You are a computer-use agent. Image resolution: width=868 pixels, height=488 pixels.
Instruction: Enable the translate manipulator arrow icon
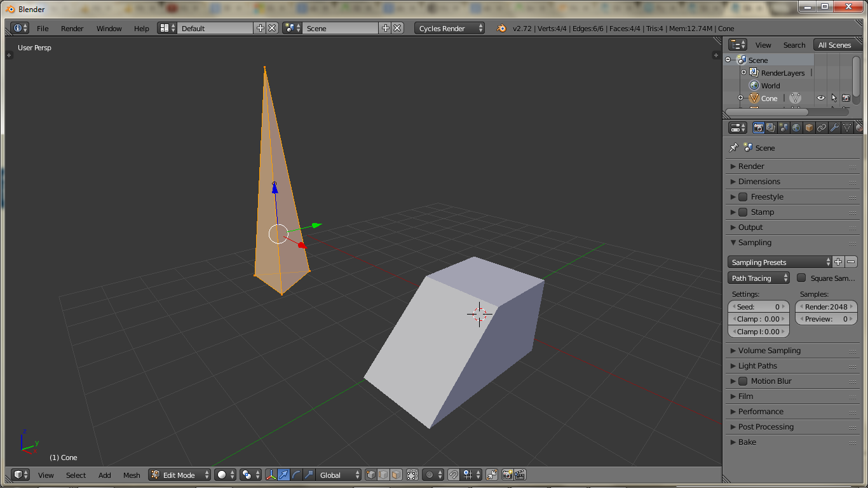(x=283, y=475)
